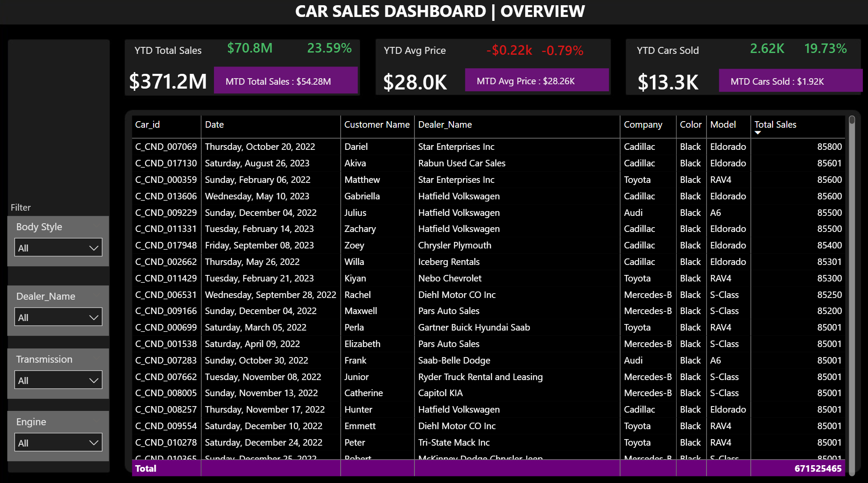The image size is (868, 483).
Task: Click the -0.79% avg price change
Action: (x=562, y=50)
